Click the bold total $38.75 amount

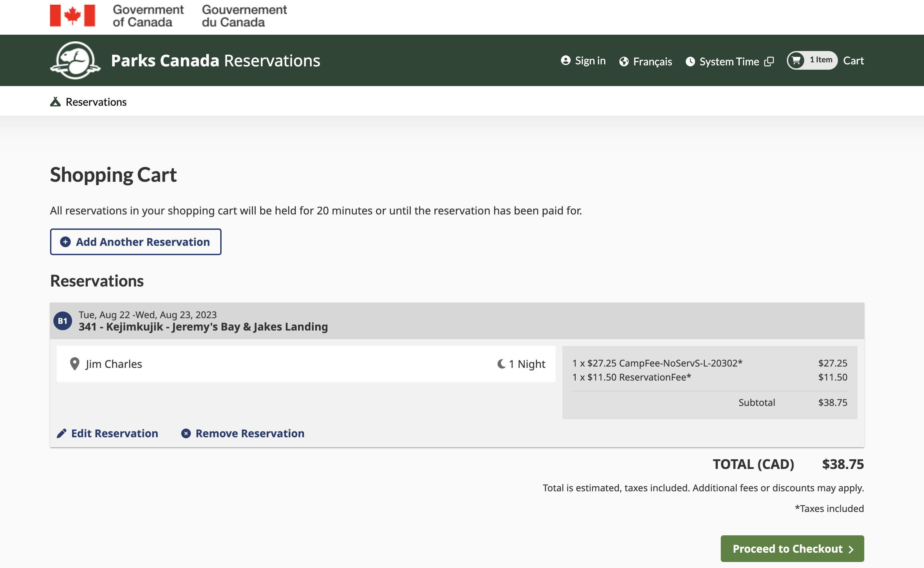click(x=843, y=464)
